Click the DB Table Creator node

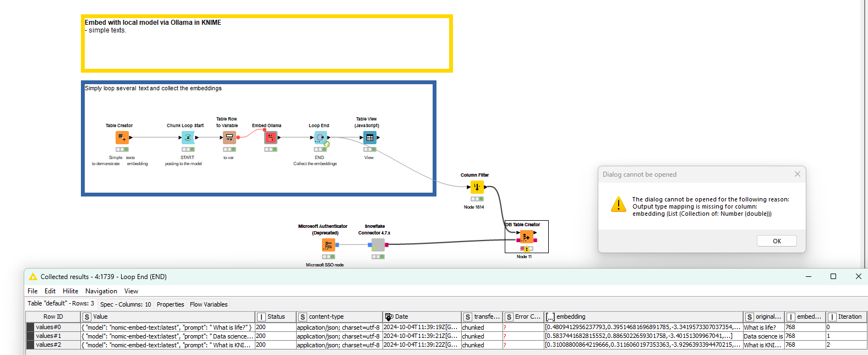pos(526,237)
